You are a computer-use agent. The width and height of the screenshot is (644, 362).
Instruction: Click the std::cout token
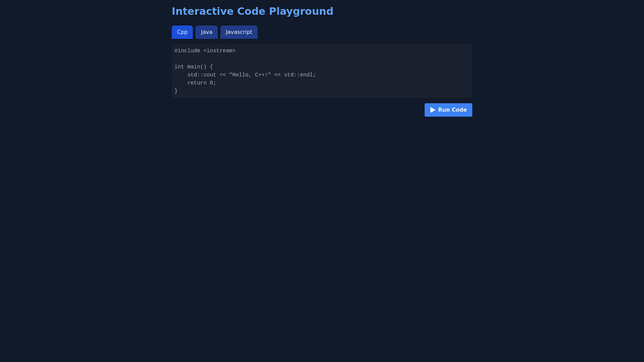click(202, 75)
